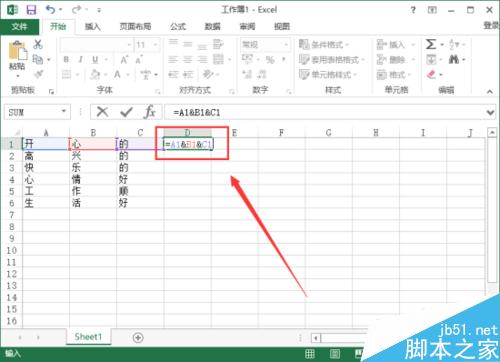500x362 pixels.
Task: Open the Name Box dropdown showing SUM
Action: click(64, 111)
